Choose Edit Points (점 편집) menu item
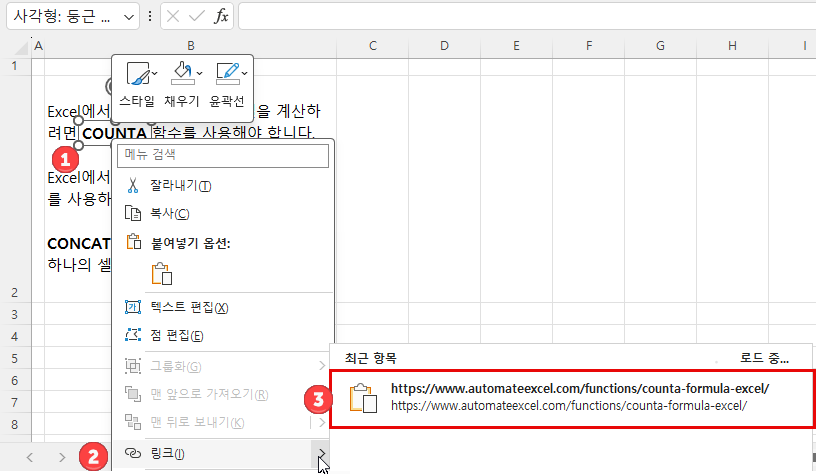This screenshot has width=816, height=474. click(x=223, y=335)
